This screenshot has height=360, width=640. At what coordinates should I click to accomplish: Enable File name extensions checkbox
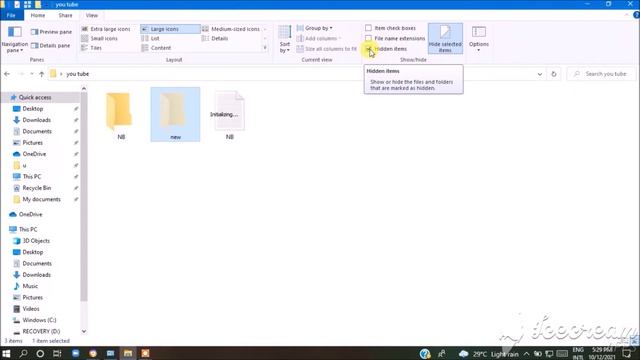[x=369, y=38]
